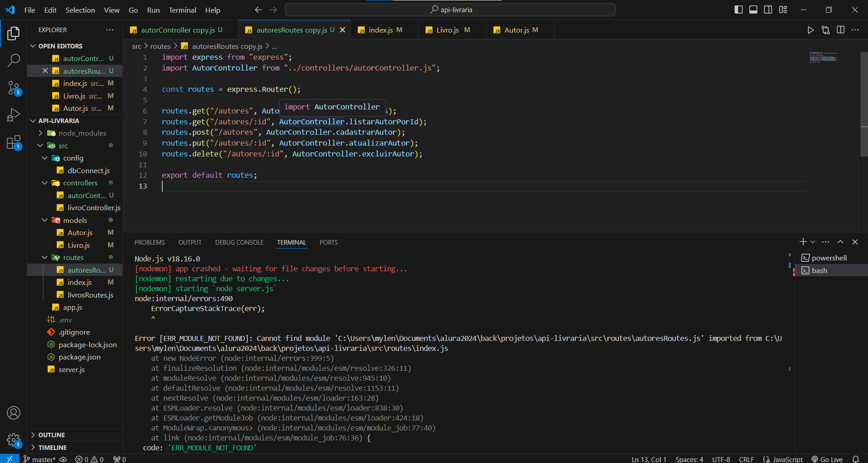The image size is (868, 463).
Task: Click the Run Code play icon
Action: pyautogui.click(x=811, y=30)
